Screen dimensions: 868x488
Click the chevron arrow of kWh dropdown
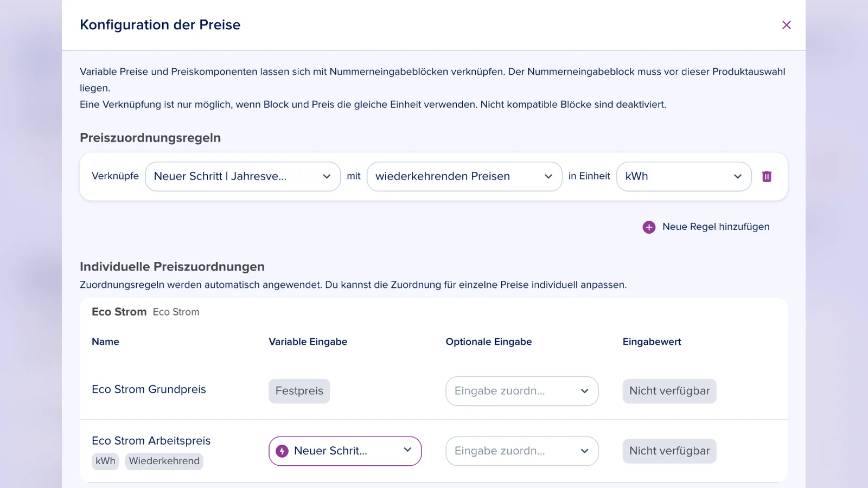[737, 176]
